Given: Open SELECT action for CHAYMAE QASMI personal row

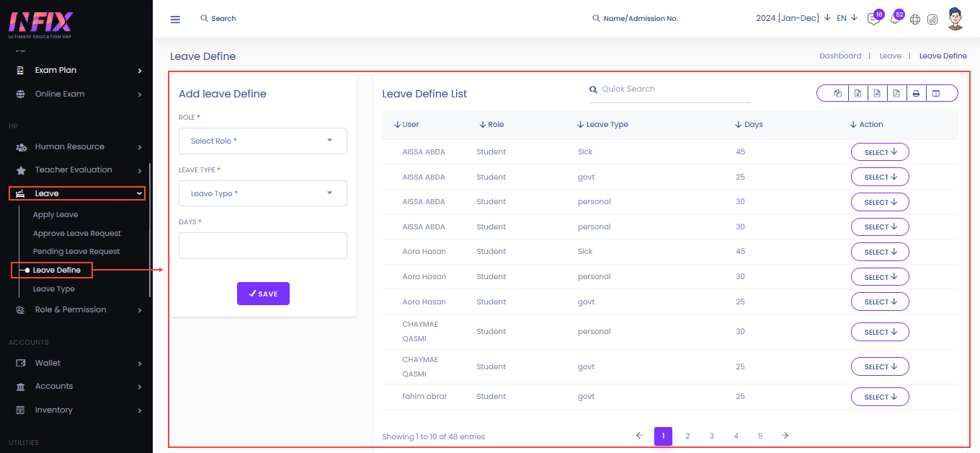Looking at the screenshot, I should tap(880, 332).
